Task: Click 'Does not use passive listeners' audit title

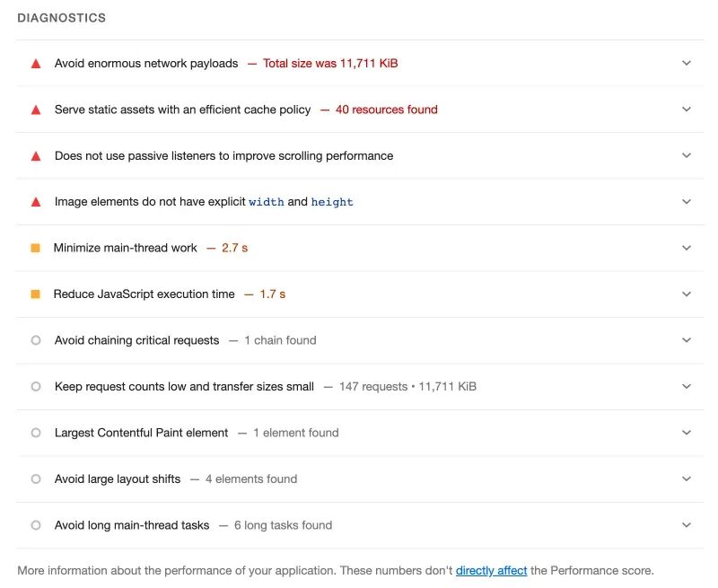Action: (223, 156)
